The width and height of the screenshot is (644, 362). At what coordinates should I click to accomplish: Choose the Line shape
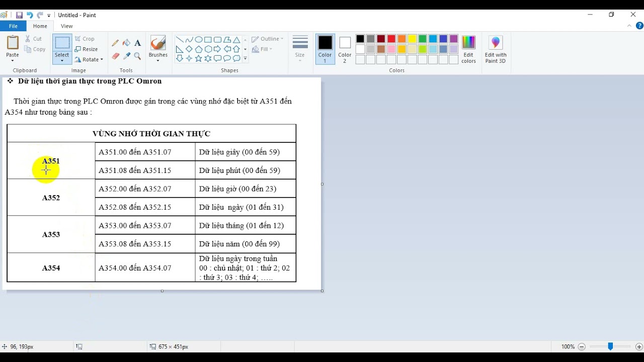point(180,40)
